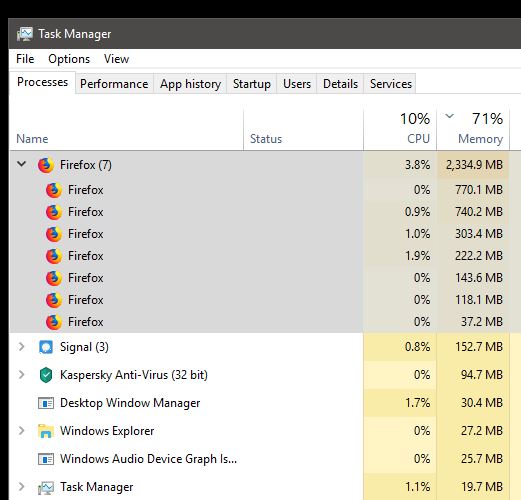Image resolution: width=521 pixels, height=500 pixels.
Task: Select the Firefox child process using 770.1 MB
Action: point(259,190)
